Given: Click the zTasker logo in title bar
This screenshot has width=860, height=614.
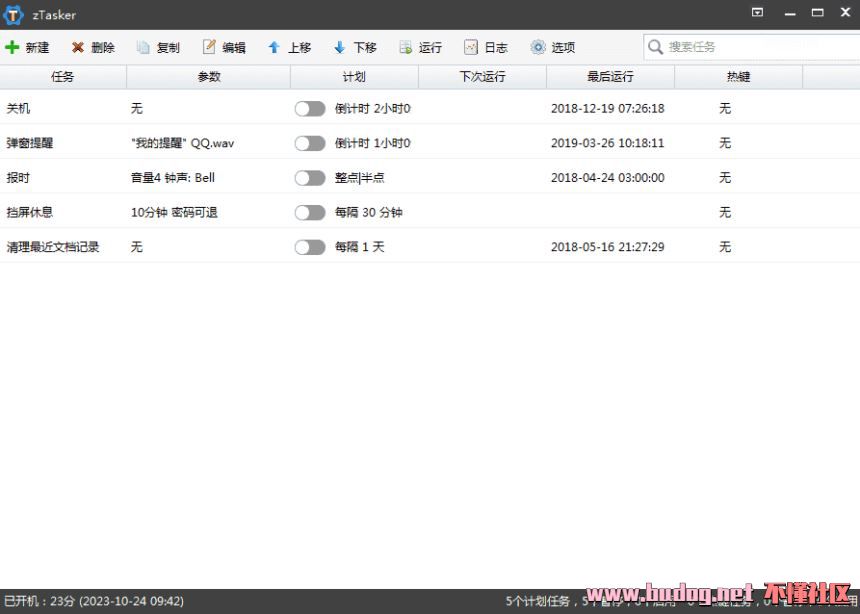Looking at the screenshot, I should pos(13,15).
